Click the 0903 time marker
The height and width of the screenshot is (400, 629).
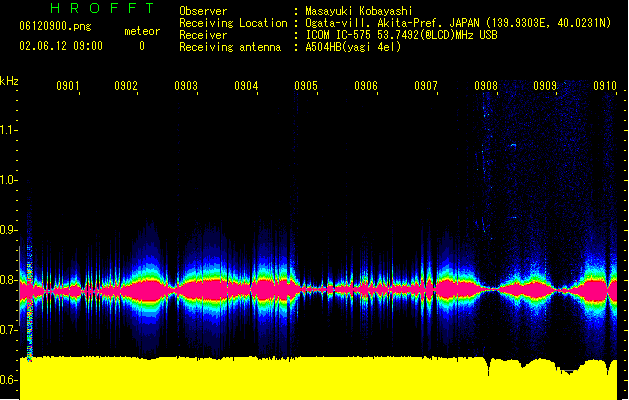click(x=186, y=86)
